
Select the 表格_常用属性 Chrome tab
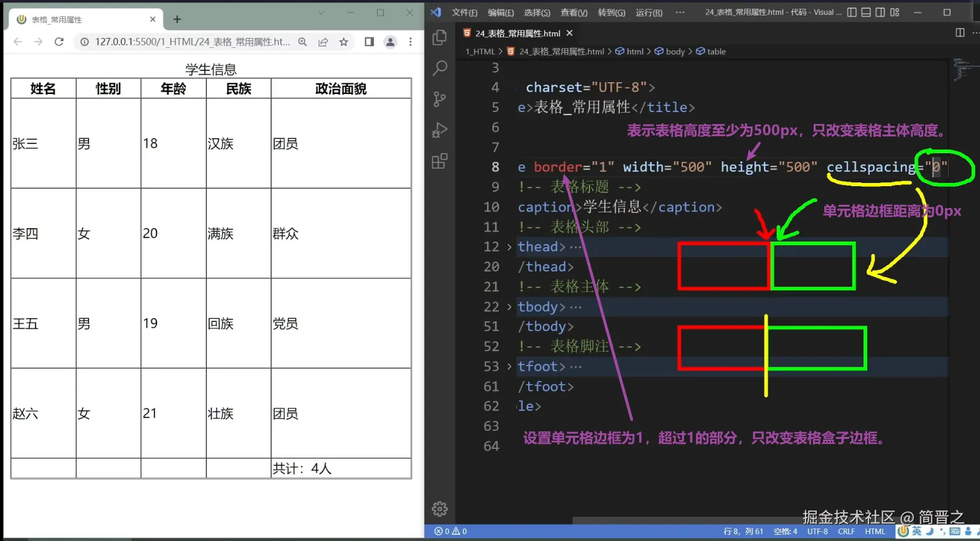(x=85, y=19)
